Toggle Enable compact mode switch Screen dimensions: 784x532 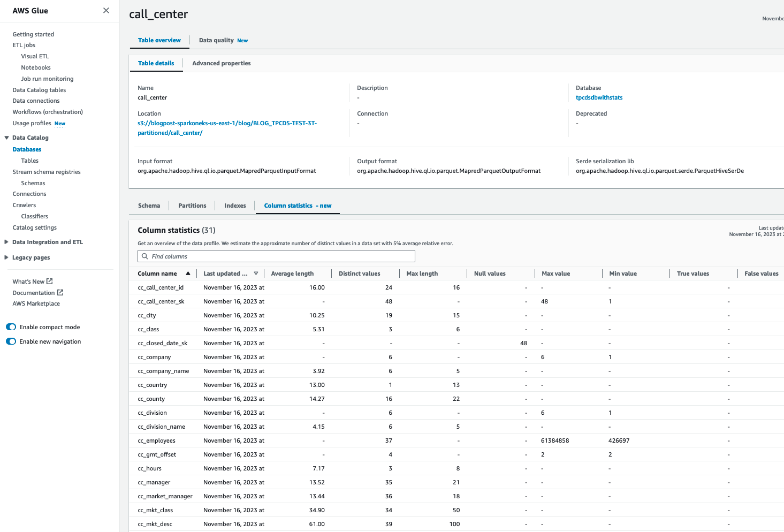11,327
